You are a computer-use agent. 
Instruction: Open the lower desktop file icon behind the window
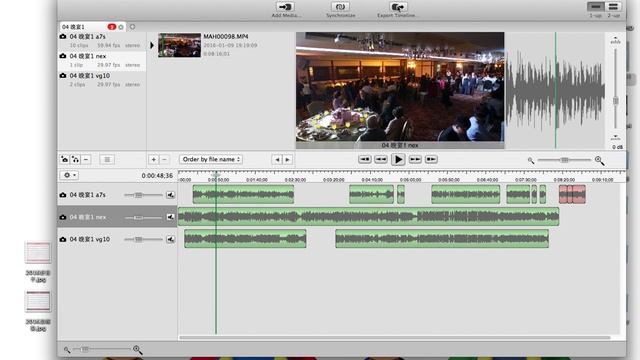(x=38, y=301)
